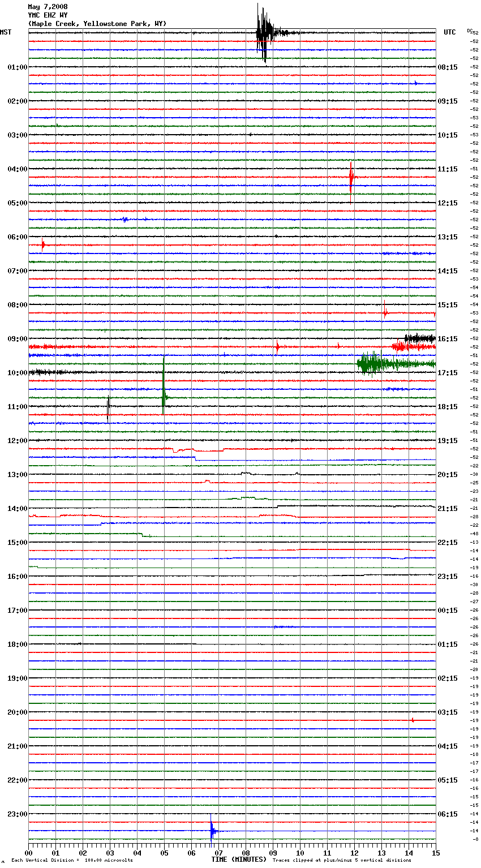This screenshot has height=868, width=481.
Task: Select minute 12 on the time axis
Action: tap(354, 853)
